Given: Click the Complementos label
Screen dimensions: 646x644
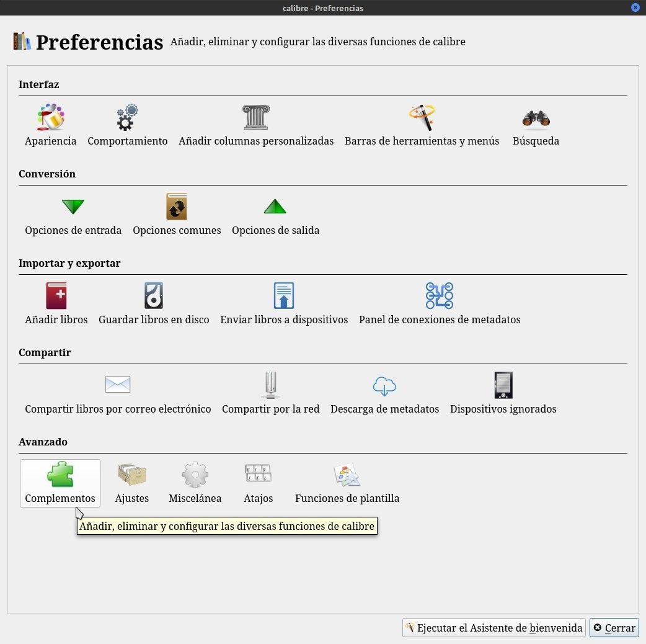Looking at the screenshot, I should 60,498.
